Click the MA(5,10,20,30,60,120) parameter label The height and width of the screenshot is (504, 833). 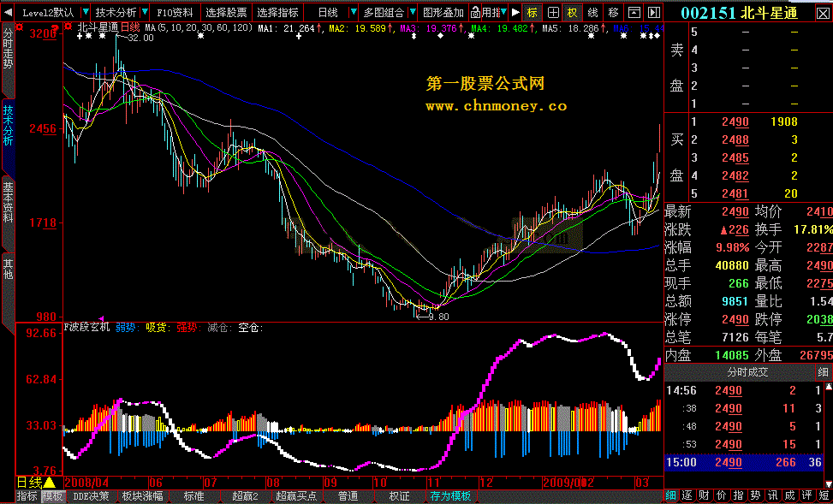coord(199,27)
